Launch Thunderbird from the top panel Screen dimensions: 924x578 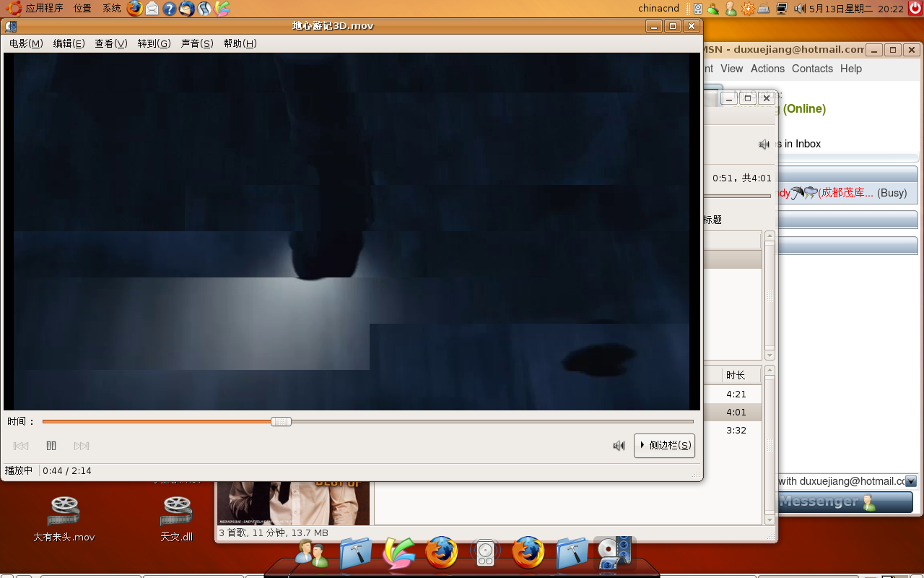(x=186, y=9)
